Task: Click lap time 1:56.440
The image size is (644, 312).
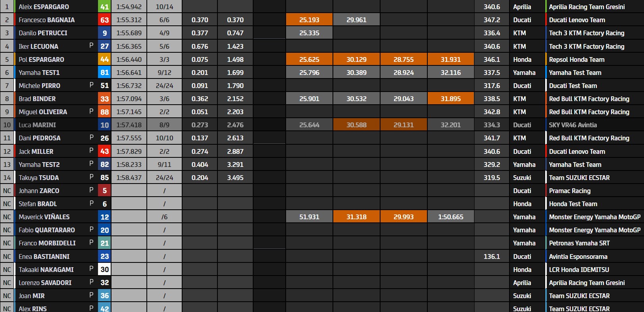Action: click(129, 59)
